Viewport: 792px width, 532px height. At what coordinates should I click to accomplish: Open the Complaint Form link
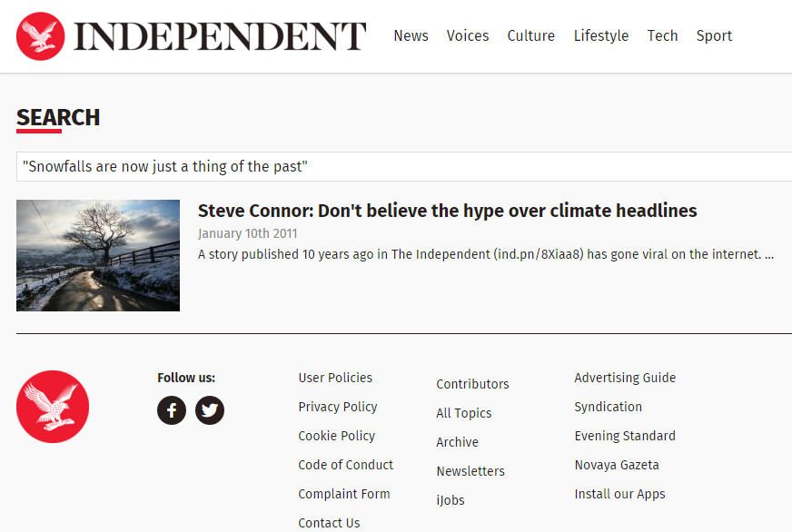(344, 494)
